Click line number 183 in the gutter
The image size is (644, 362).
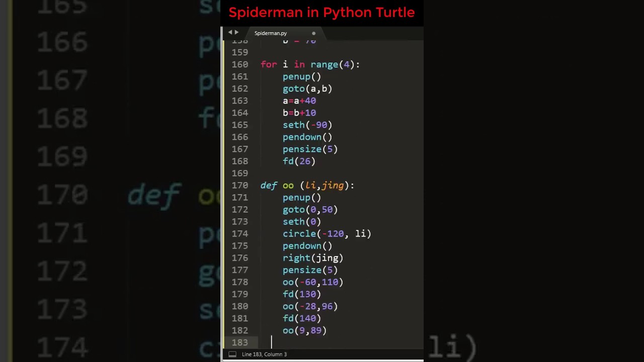[x=240, y=342]
